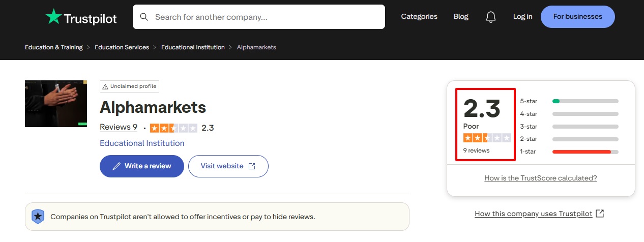Viewport: 644px width, 242px height.
Task: Click the external icon after How this company uses Trustpilot
Action: 600,214
